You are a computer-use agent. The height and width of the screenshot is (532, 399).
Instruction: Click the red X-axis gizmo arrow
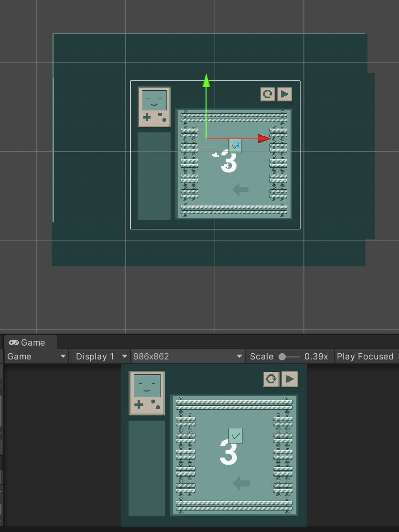(x=264, y=139)
